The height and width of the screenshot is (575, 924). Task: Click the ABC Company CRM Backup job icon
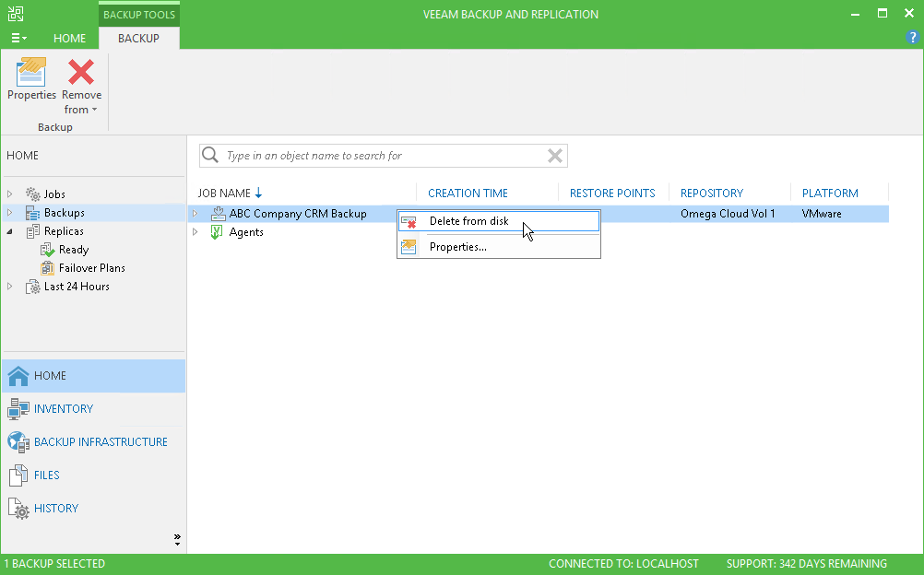(218, 213)
